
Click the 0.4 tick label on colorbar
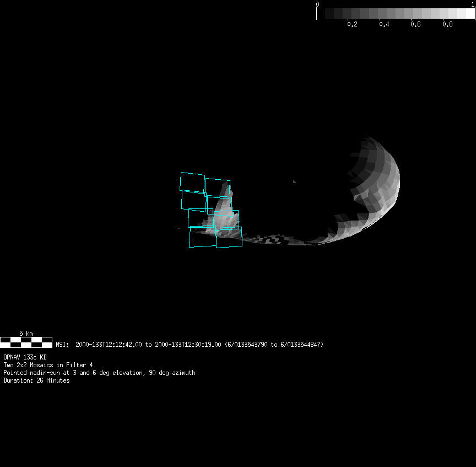click(x=384, y=24)
